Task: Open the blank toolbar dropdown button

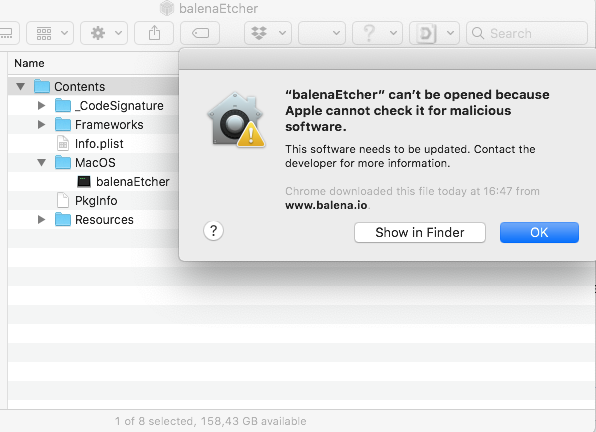Action: 322,33
